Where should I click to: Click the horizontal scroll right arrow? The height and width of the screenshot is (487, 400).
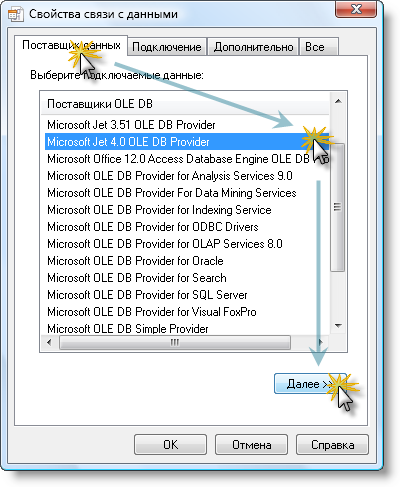(x=321, y=342)
